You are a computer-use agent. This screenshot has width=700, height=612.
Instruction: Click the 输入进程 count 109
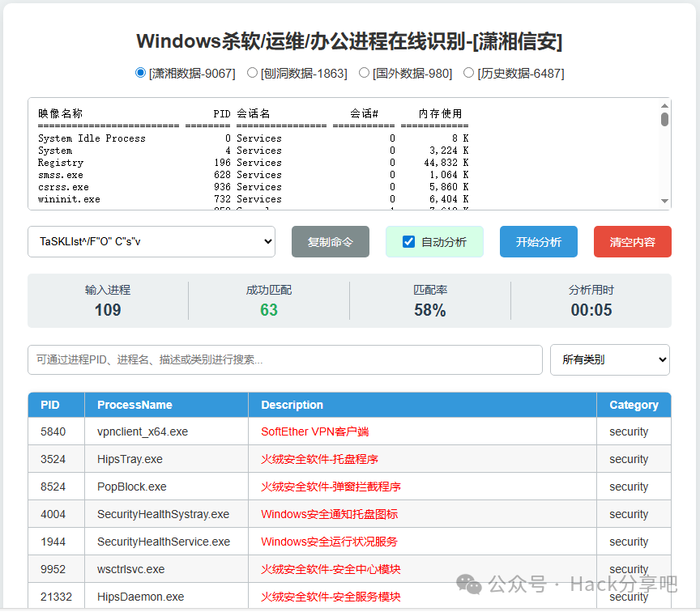pyautogui.click(x=108, y=310)
